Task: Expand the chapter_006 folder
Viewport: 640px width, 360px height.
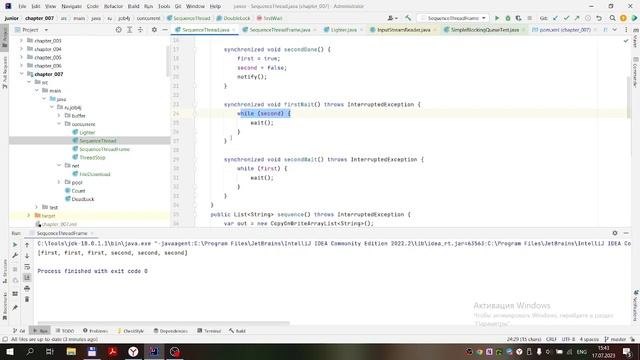Action: click(21, 65)
